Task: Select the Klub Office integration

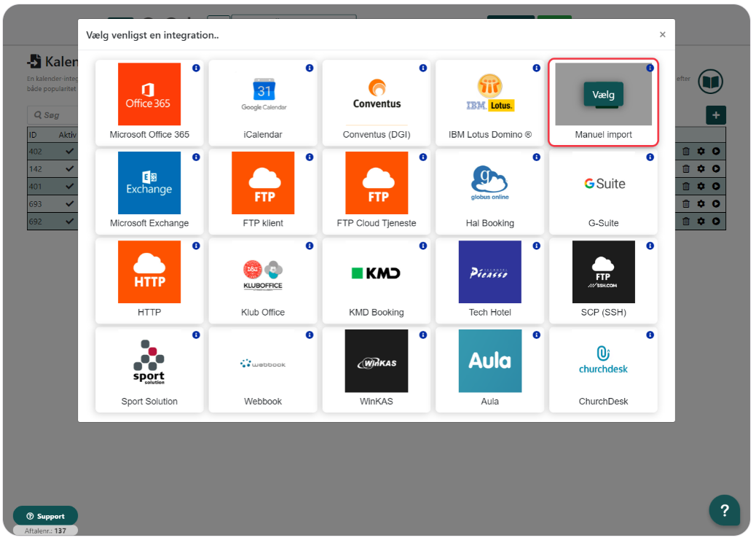Action: click(263, 281)
